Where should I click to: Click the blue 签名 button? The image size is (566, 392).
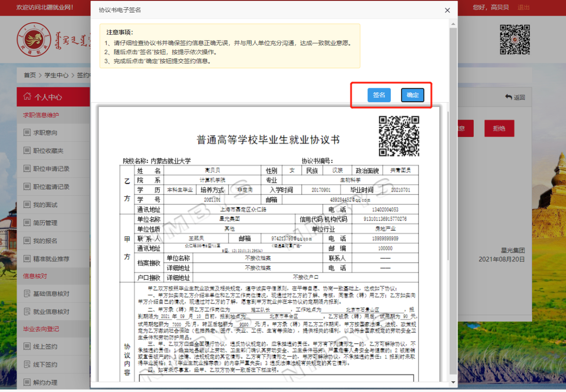pos(379,95)
